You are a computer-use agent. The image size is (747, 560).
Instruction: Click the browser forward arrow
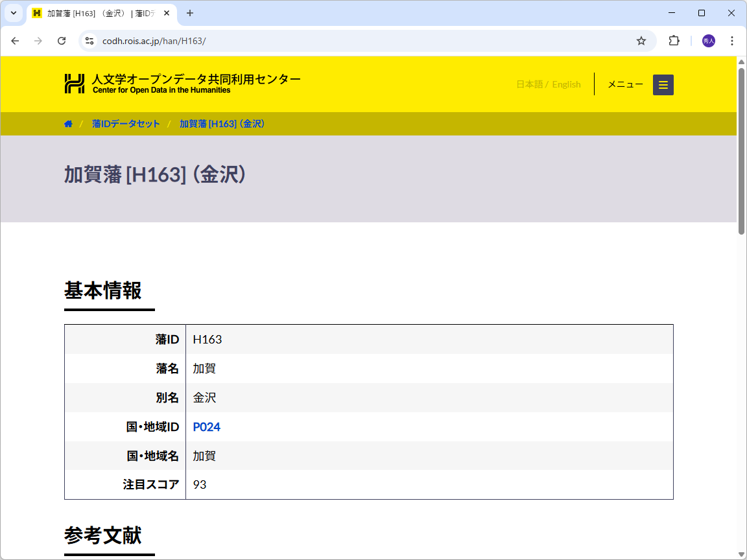pyautogui.click(x=38, y=41)
